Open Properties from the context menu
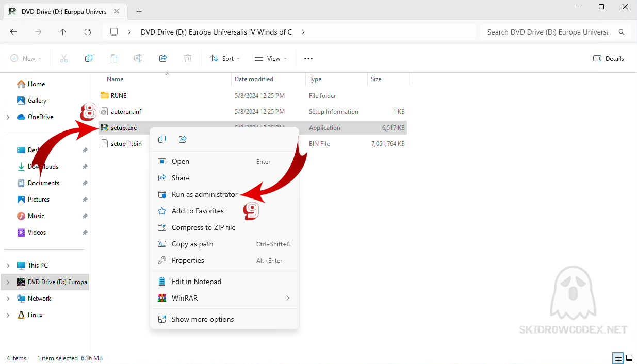The image size is (637, 364). coord(224,260)
